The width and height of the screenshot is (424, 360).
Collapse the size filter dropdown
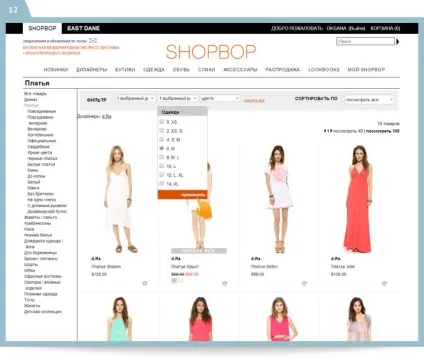click(178, 98)
